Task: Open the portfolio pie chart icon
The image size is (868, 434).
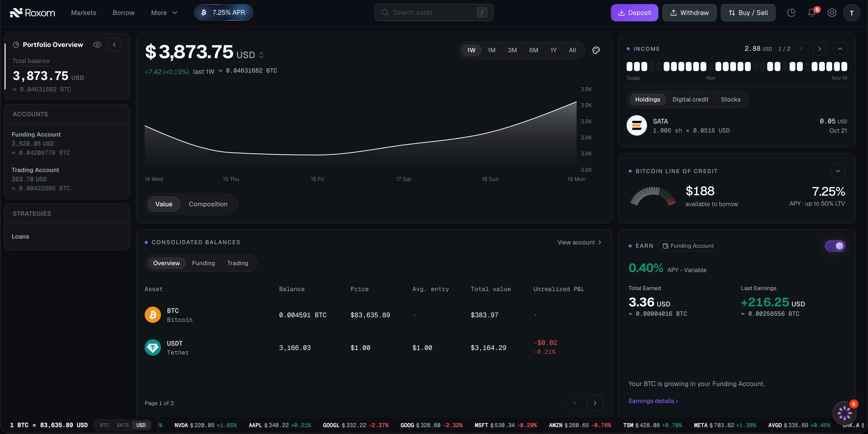Action: click(791, 13)
